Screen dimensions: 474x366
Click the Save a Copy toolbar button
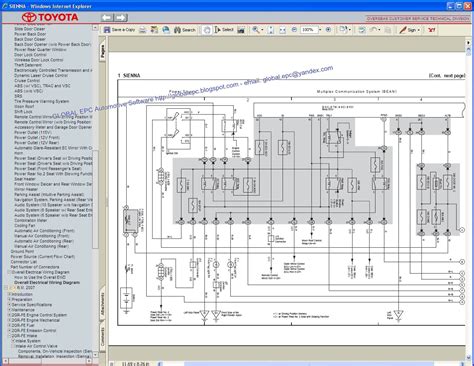119,30
